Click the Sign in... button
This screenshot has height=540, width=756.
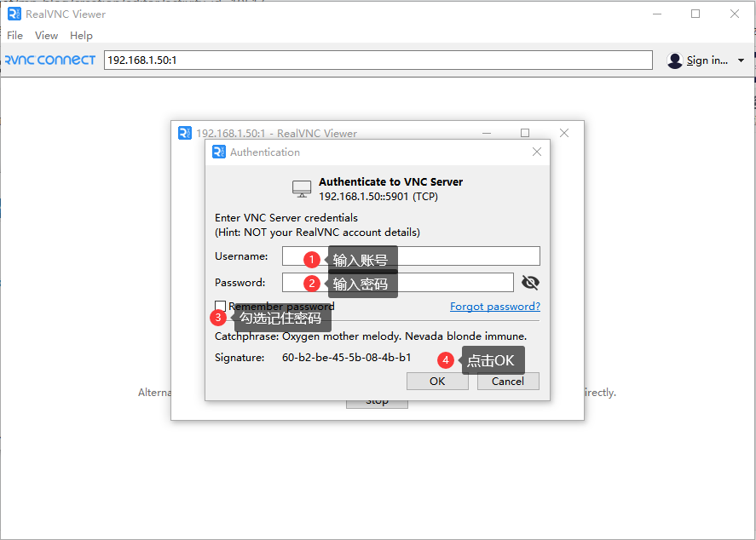707,60
